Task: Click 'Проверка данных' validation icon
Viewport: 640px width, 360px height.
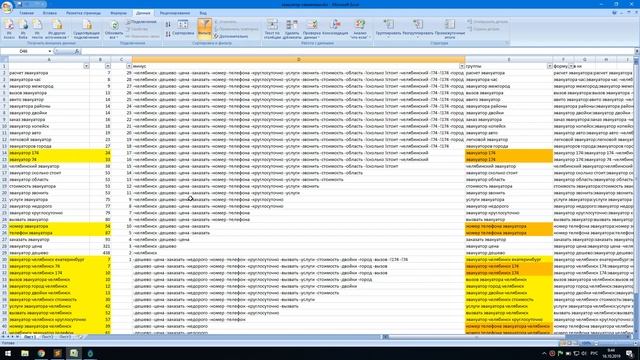Action: coord(312,29)
